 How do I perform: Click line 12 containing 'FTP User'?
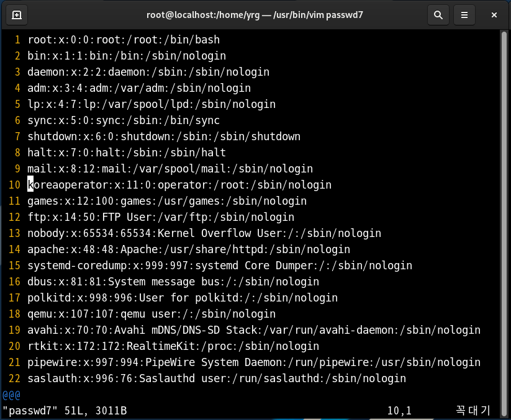pyautogui.click(x=161, y=217)
